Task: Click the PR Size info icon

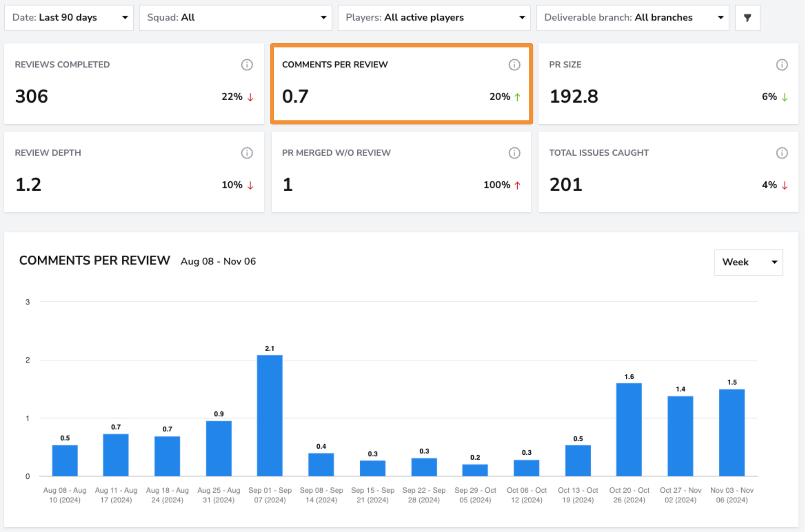Action: (x=782, y=65)
